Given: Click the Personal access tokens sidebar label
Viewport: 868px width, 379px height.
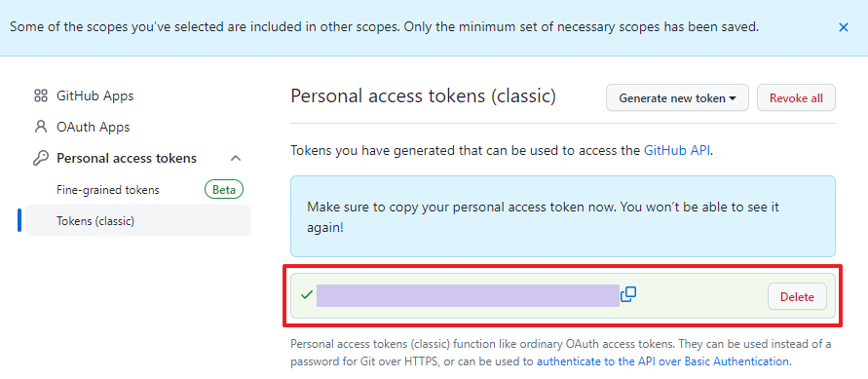Looking at the screenshot, I should 127,158.
